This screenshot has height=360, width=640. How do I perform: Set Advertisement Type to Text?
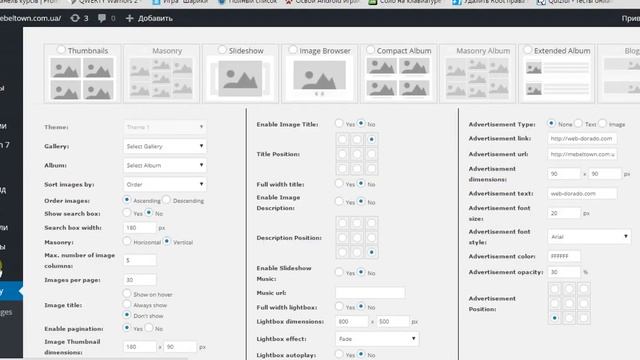click(x=578, y=123)
